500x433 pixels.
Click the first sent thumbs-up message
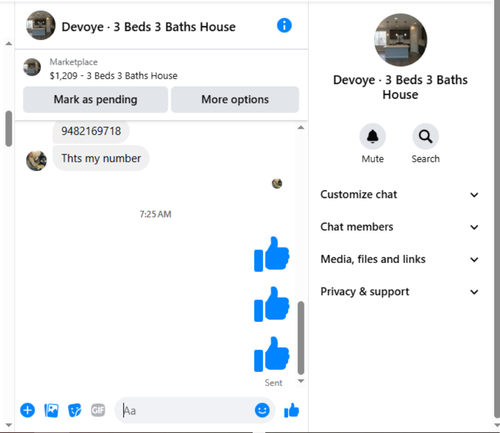click(272, 254)
